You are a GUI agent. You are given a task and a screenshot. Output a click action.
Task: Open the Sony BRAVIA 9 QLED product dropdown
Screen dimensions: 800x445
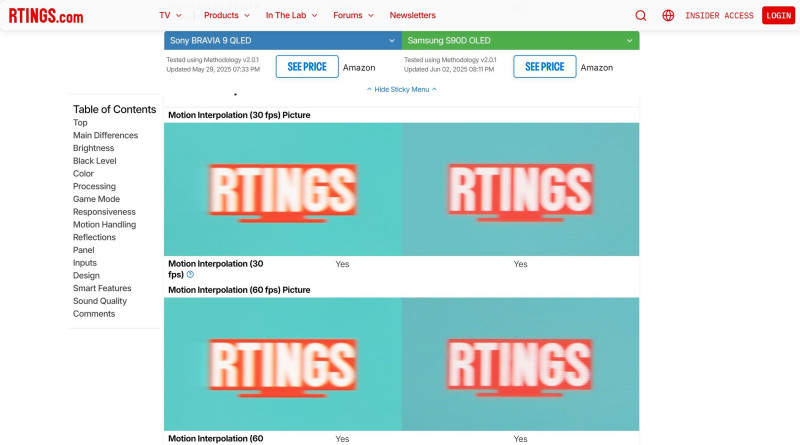(x=283, y=40)
